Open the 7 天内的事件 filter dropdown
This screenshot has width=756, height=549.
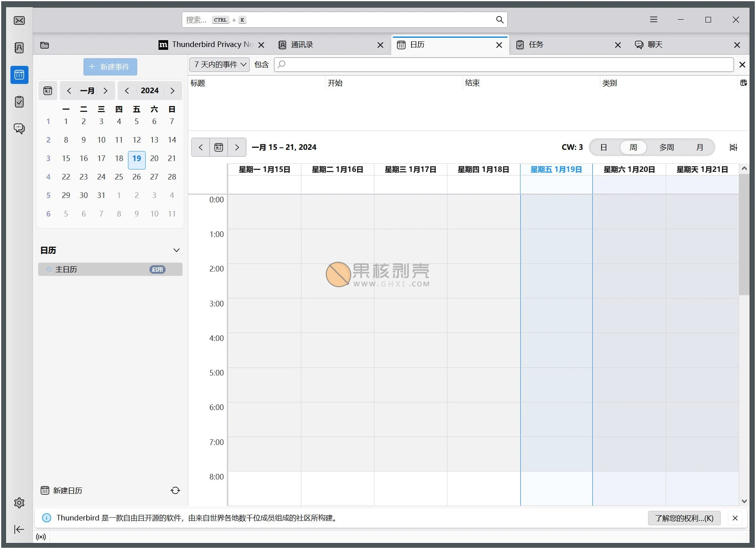pyautogui.click(x=219, y=64)
